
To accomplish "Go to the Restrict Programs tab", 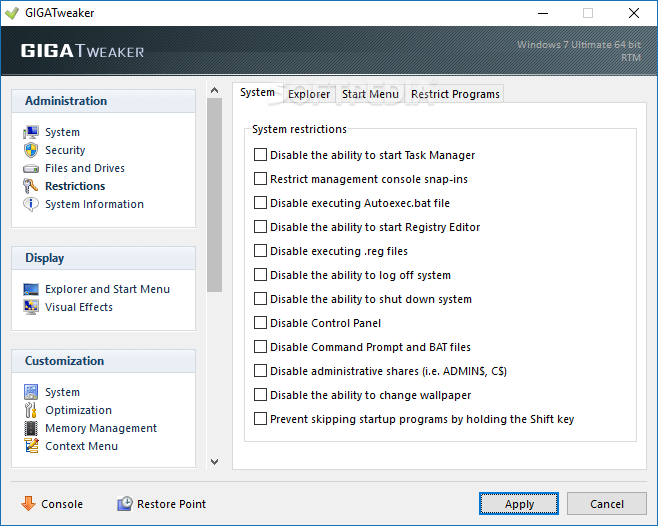I will tap(455, 94).
